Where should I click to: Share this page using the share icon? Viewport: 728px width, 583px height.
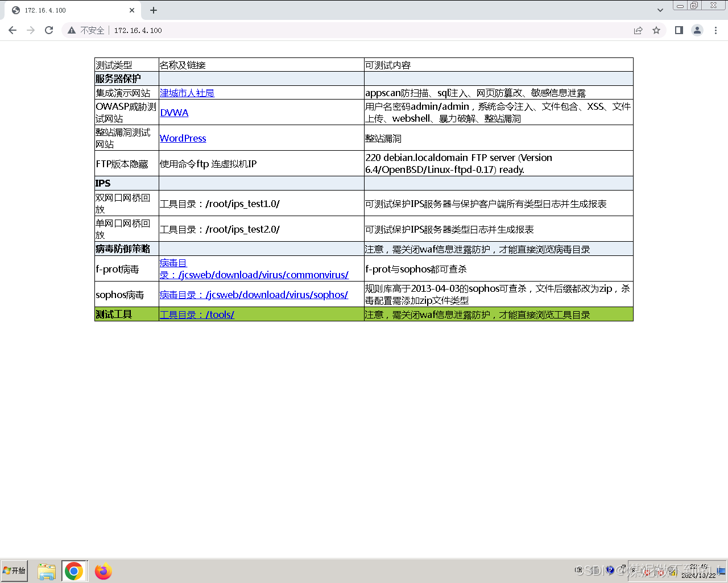tap(638, 30)
